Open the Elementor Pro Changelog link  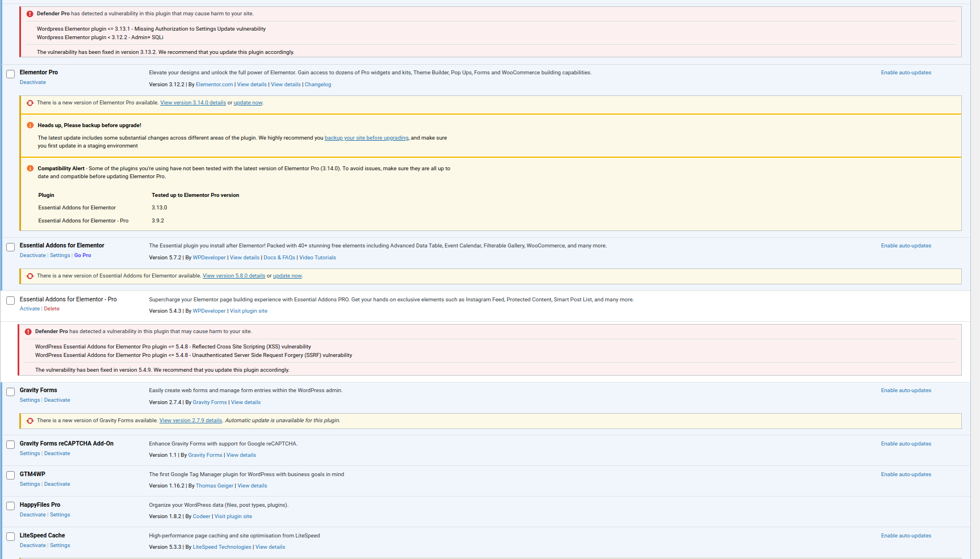tap(318, 85)
